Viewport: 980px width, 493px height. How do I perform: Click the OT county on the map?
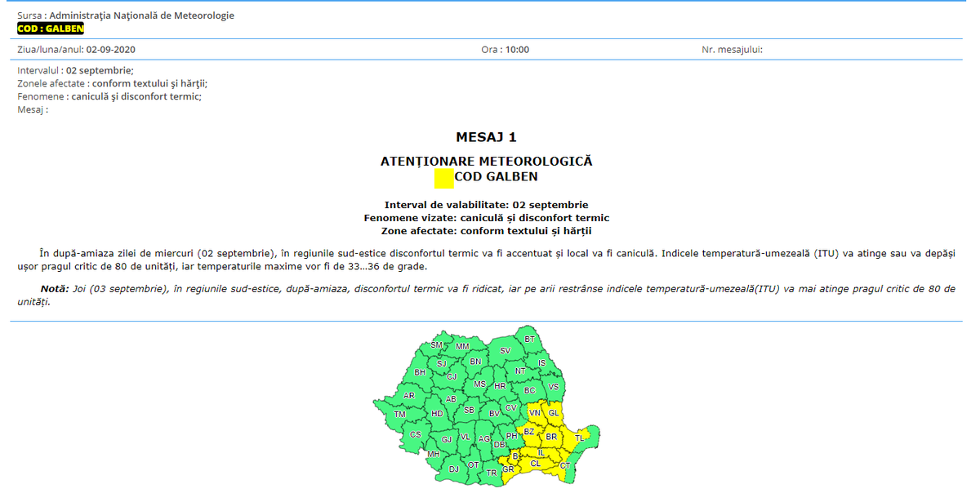pos(473,465)
